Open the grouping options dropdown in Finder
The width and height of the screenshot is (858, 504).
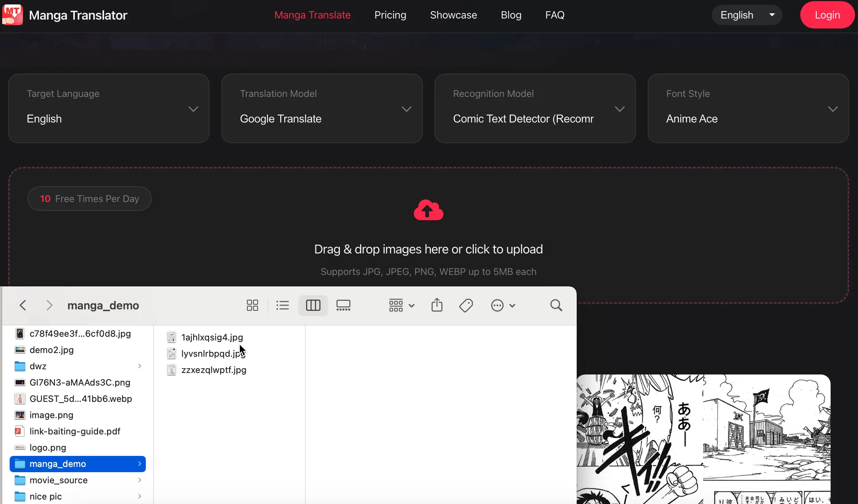[x=400, y=305]
